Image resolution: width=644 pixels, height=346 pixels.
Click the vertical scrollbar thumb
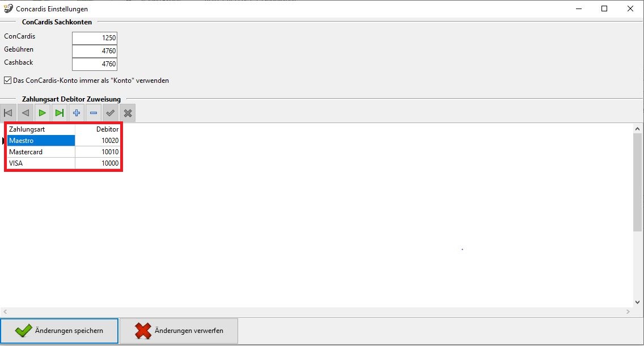[x=637, y=182]
